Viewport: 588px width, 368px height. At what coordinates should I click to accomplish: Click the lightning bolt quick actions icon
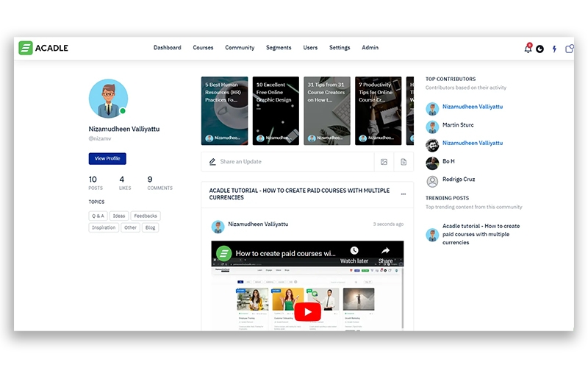554,49
